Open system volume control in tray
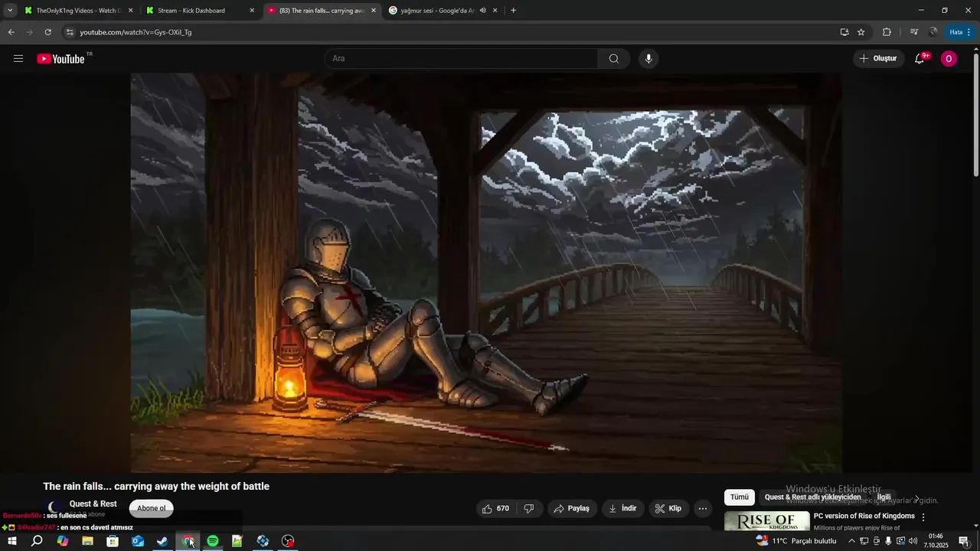This screenshot has width=980, height=551. (x=913, y=541)
